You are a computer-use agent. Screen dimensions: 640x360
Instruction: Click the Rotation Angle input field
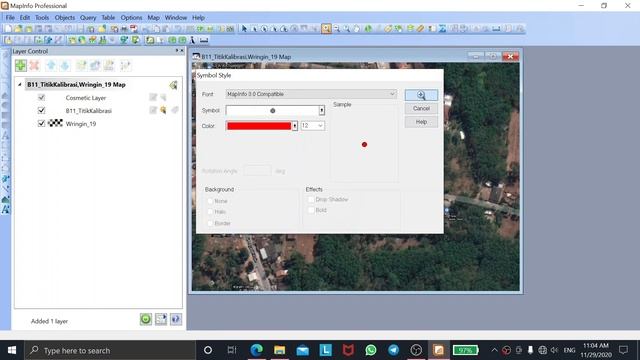[x=257, y=171]
